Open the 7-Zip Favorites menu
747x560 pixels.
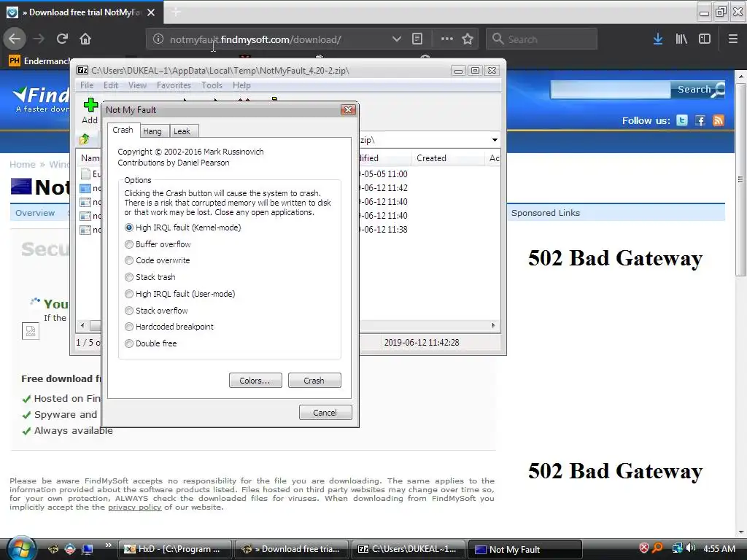click(174, 85)
